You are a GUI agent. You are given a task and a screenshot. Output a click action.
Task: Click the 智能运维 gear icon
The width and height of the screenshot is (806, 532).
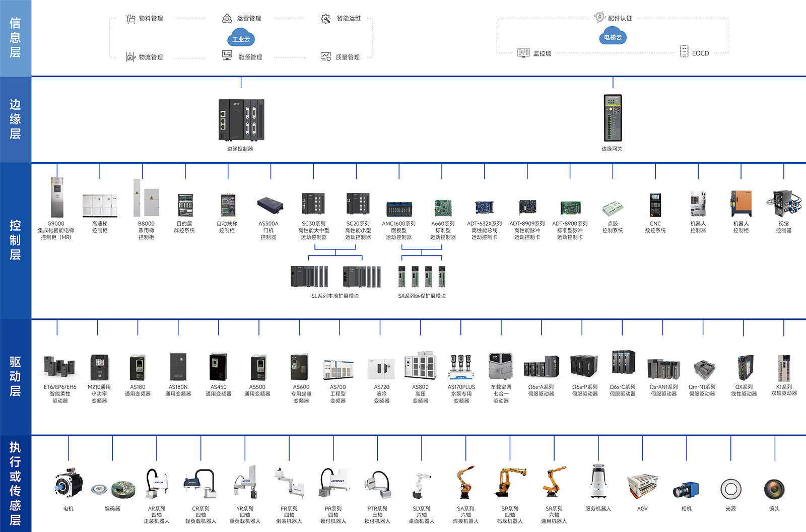point(326,19)
